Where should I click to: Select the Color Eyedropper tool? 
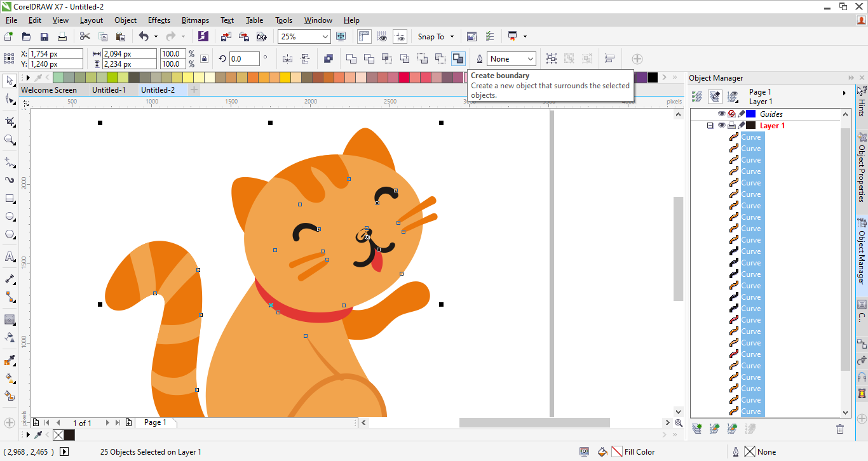10,361
